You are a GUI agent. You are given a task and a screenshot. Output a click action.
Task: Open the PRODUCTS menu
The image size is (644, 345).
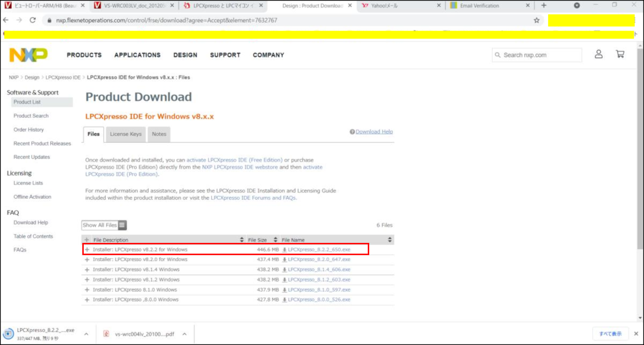pos(84,55)
